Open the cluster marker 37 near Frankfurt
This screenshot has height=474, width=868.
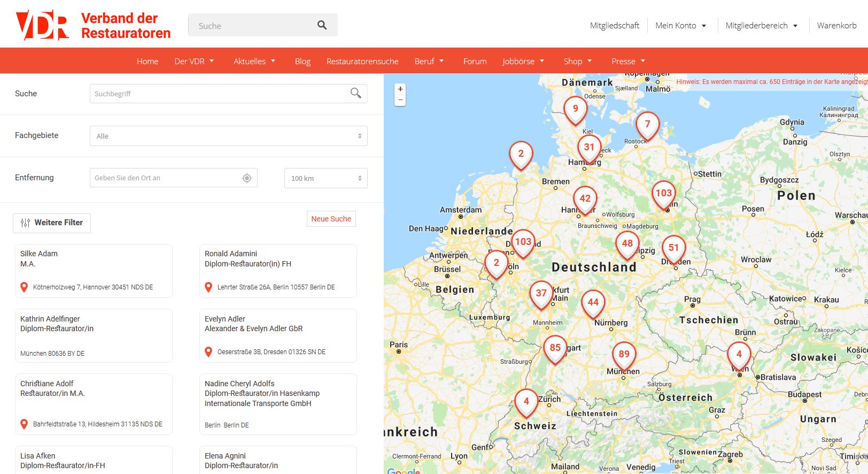pyautogui.click(x=541, y=294)
